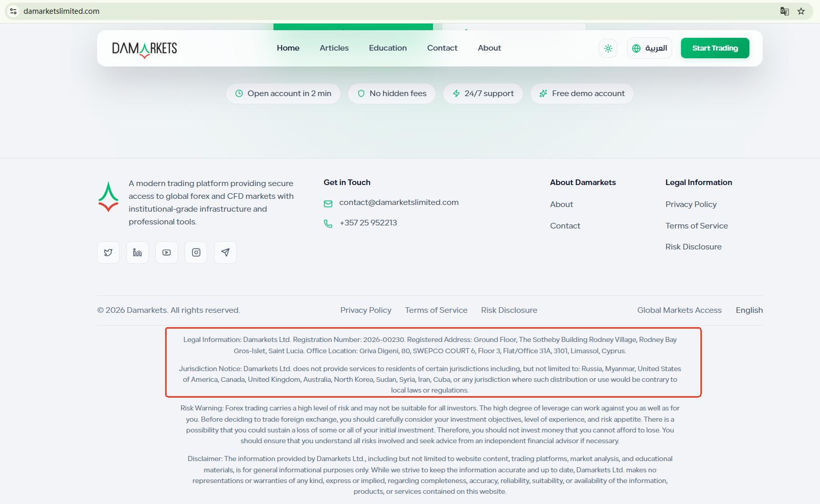Click the sparkle icon on Free demo account
Screen dimensions: 820x504
click(543, 94)
